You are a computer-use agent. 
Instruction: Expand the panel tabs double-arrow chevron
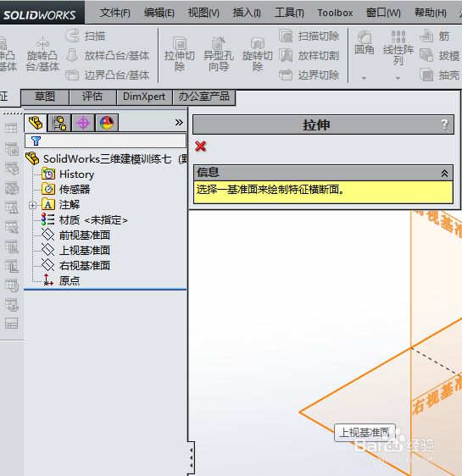pyautogui.click(x=179, y=122)
